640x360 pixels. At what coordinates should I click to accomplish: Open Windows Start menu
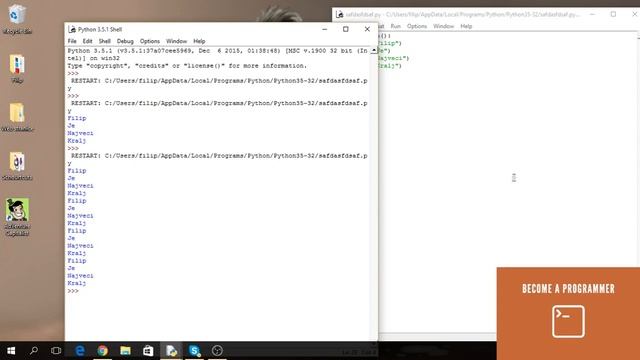coord(11,351)
